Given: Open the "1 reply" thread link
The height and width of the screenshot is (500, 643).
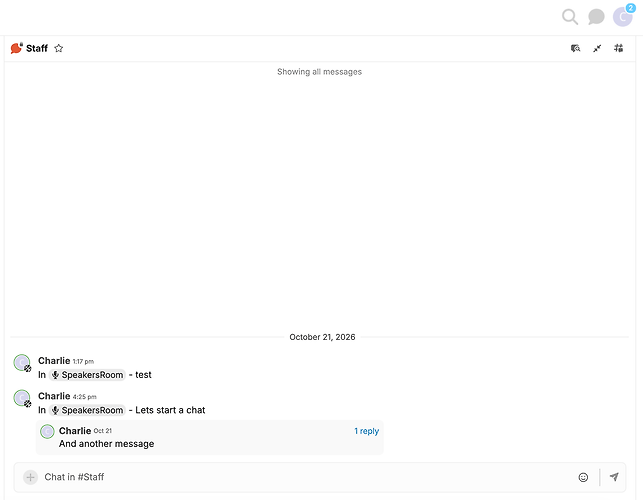Looking at the screenshot, I should click(367, 432).
